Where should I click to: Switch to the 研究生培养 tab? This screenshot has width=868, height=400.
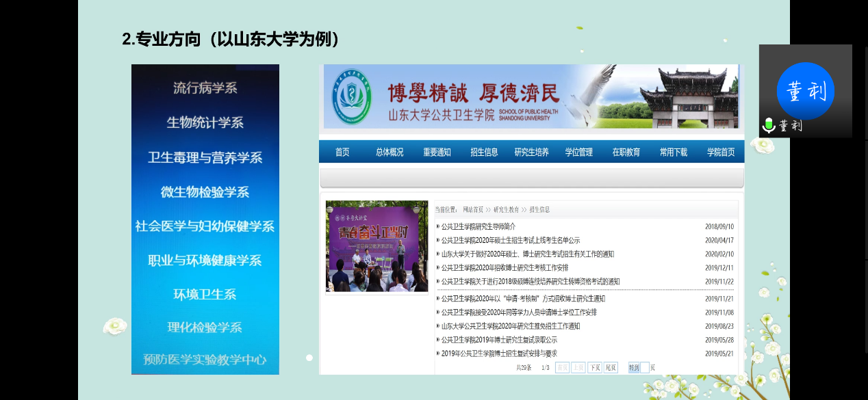(x=532, y=152)
